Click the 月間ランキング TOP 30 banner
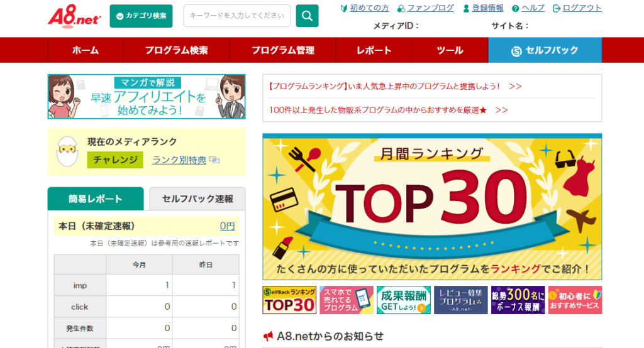 point(432,207)
